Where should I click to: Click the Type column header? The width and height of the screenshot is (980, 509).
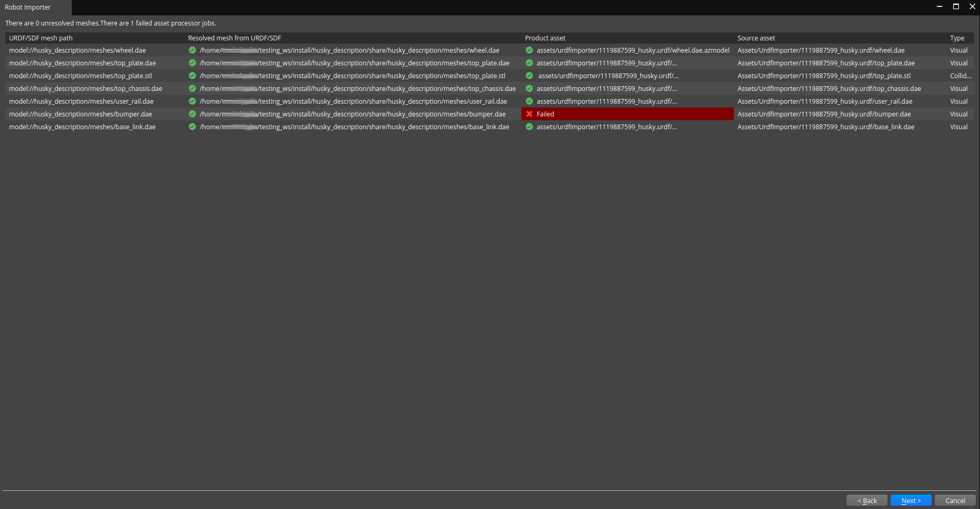coord(957,38)
